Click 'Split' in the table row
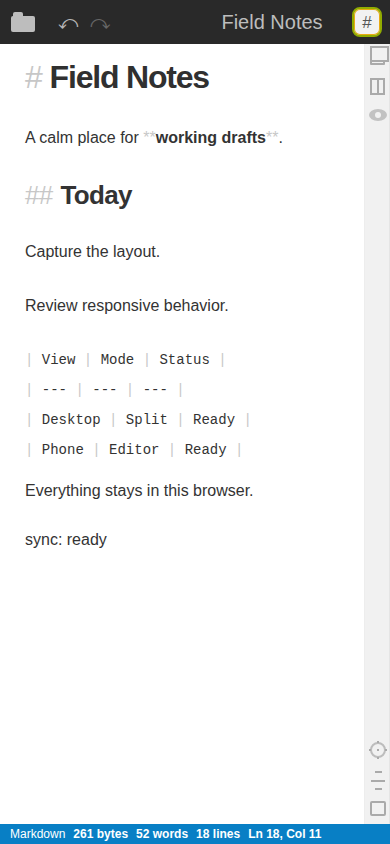390x844 pixels. (x=147, y=420)
